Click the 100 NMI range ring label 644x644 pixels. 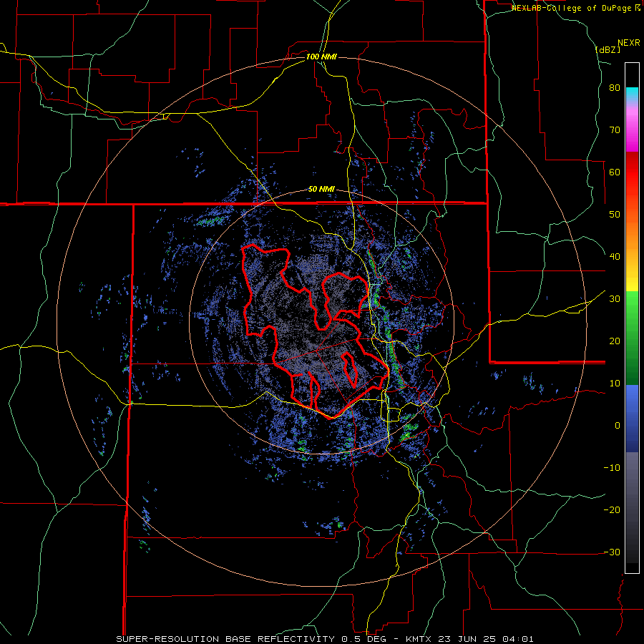321,57
